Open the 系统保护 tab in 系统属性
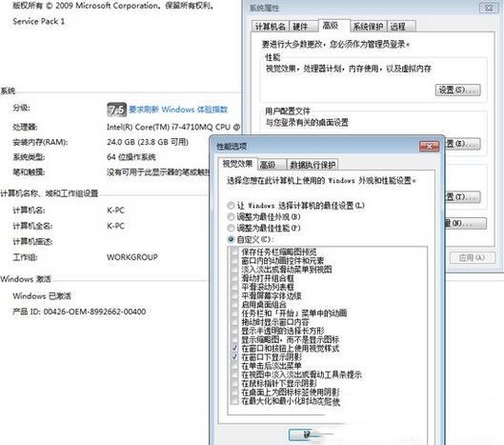 [x=368, y=27]
